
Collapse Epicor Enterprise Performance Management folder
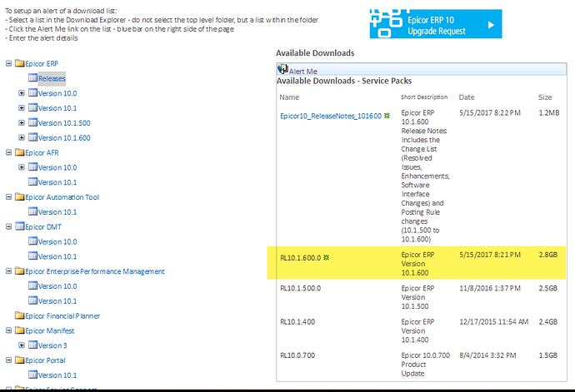point(9,271)
